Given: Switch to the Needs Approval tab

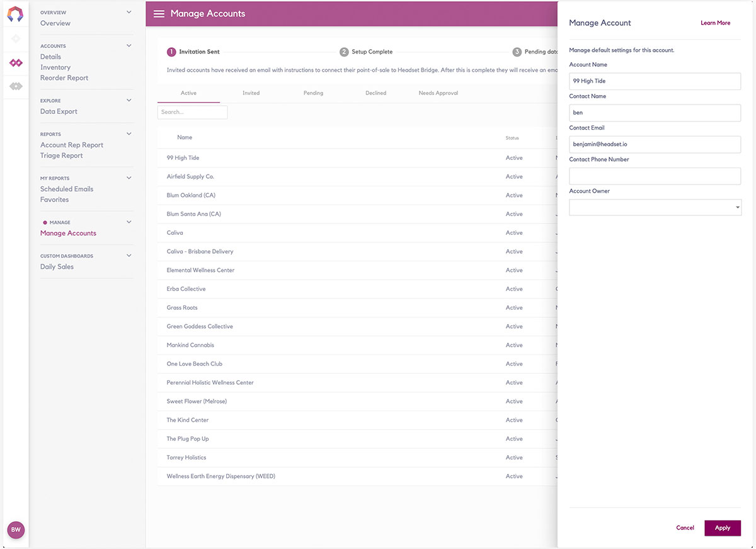Looking at the screenshot, I should tap(438, 93).
